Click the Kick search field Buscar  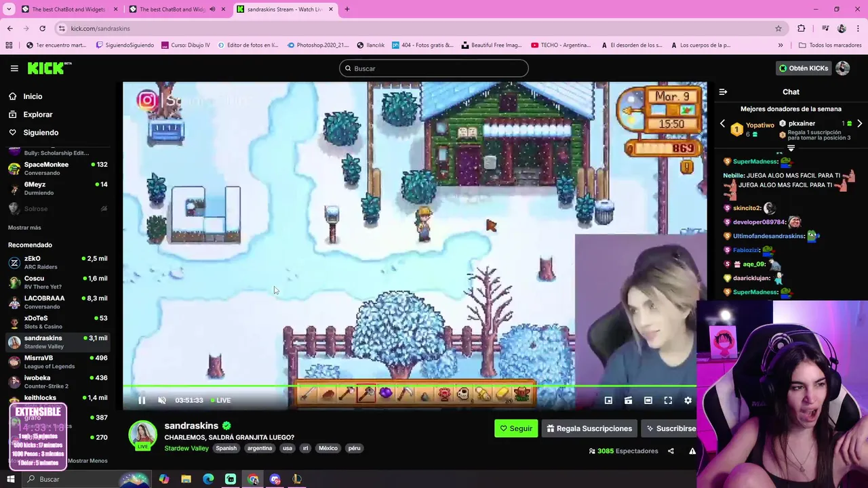(x=434, y=68)
